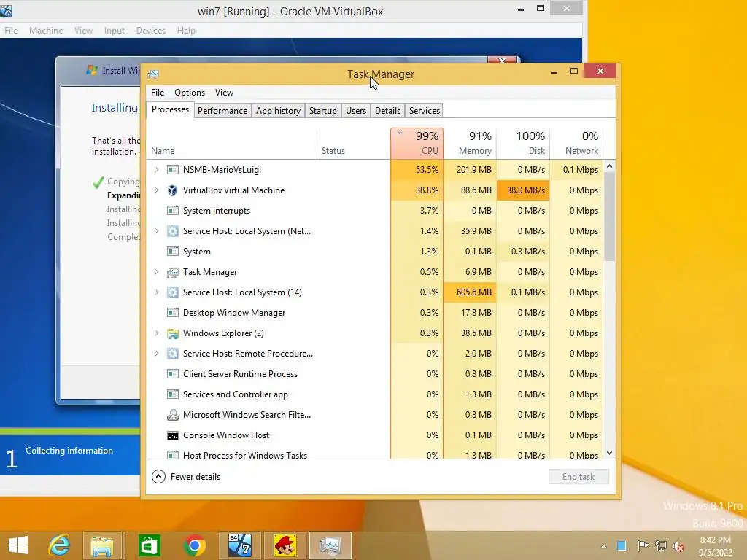Open the VirtualBox Devices menu
Viewport: 747px width, 560px height.
coord(151,31)
